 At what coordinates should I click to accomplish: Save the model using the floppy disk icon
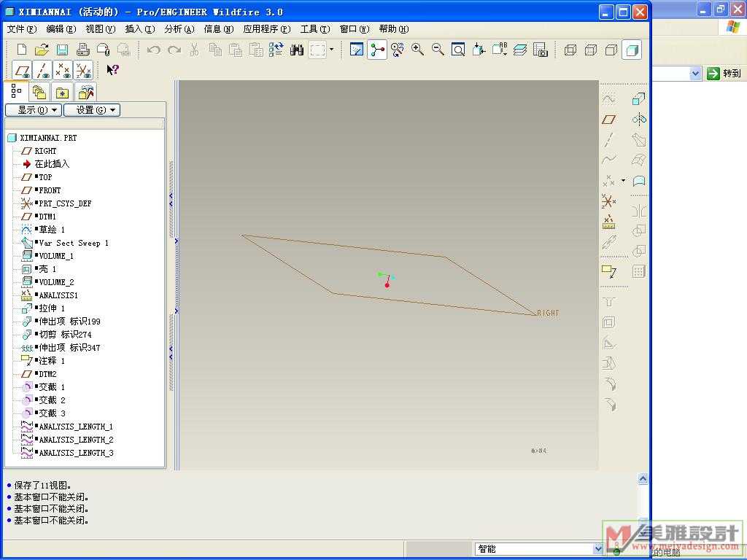pos(62,50)
